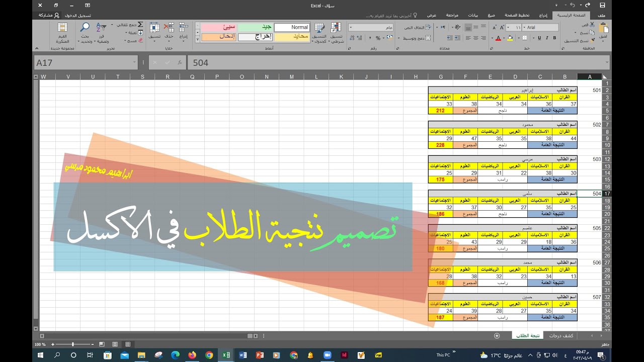Apply the yellow fill color bucket

point(510,38)
